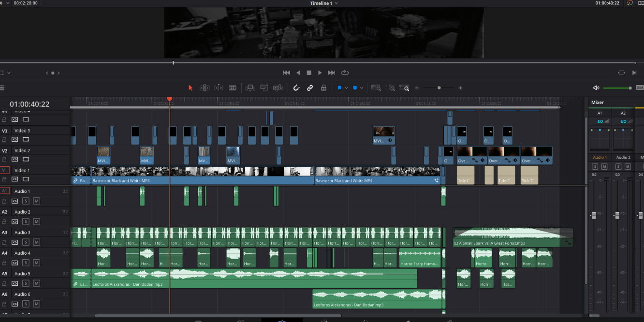Activate the Trim Edit Mode tool

tap(205, 88)
